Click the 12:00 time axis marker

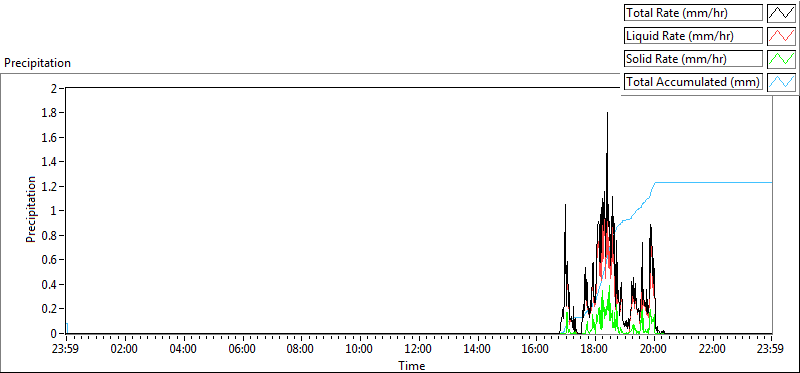tap(419, 350)
